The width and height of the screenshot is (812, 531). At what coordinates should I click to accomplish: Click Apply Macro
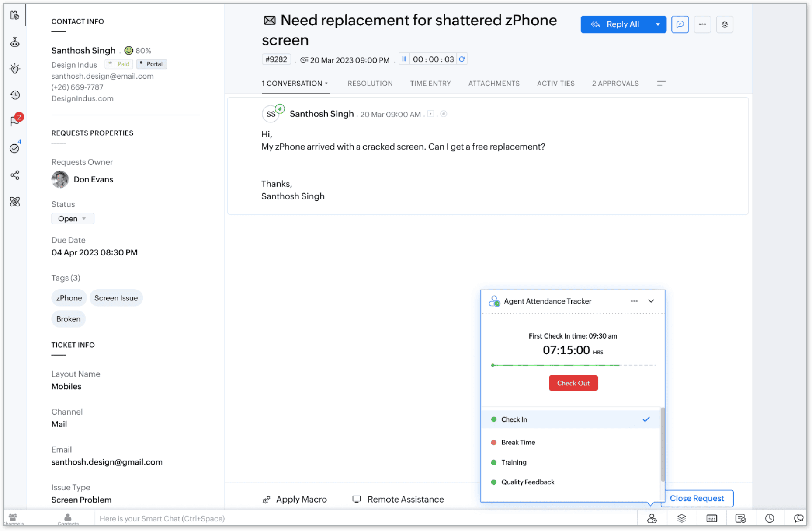tap(295, 499)
